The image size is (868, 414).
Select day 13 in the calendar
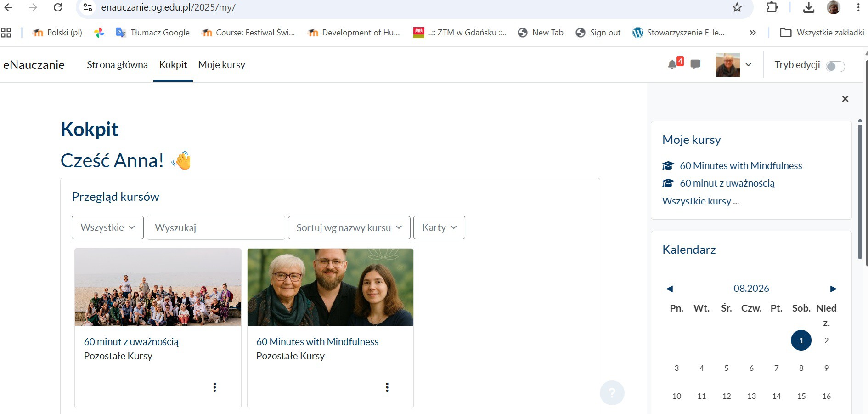click(751, 396)
